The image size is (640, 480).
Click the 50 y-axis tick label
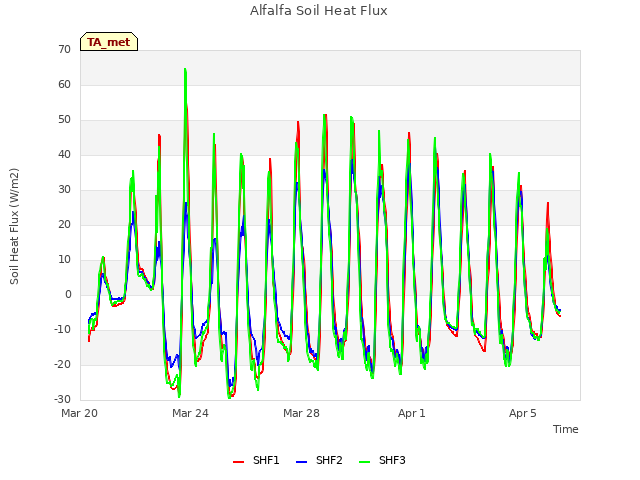tap(64, 120)
